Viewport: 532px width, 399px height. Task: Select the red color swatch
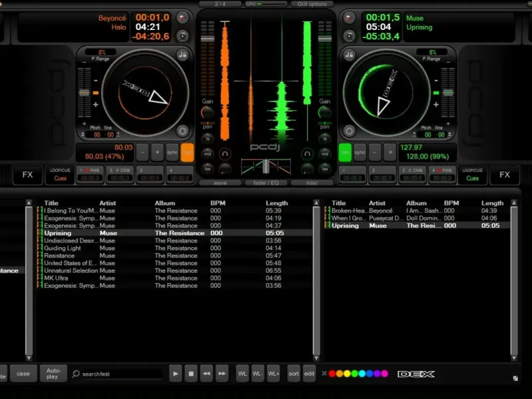pos(331,374)
